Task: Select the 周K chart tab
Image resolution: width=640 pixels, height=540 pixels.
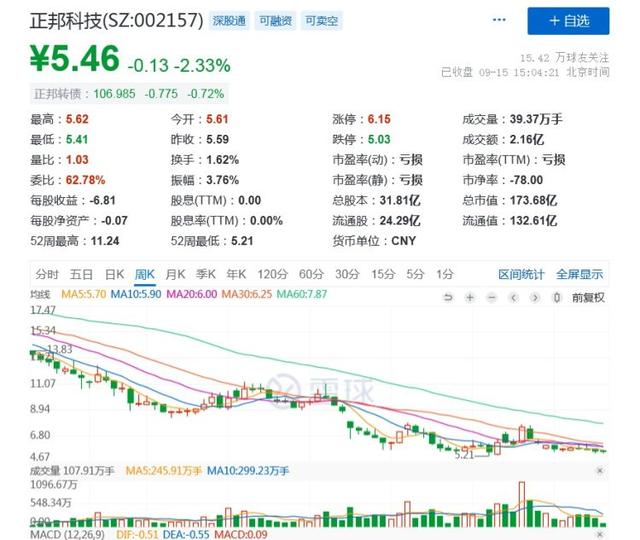Action: tap(144, 274)
